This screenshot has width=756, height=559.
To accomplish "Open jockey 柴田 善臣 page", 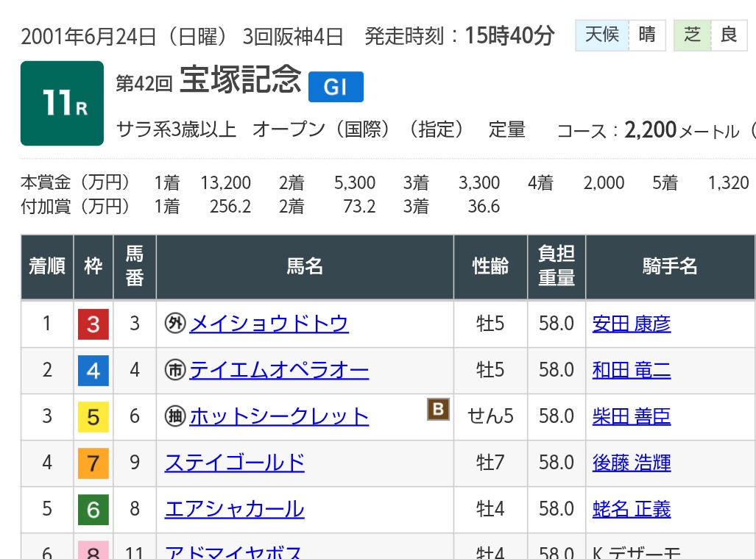I will click(632, 416).
